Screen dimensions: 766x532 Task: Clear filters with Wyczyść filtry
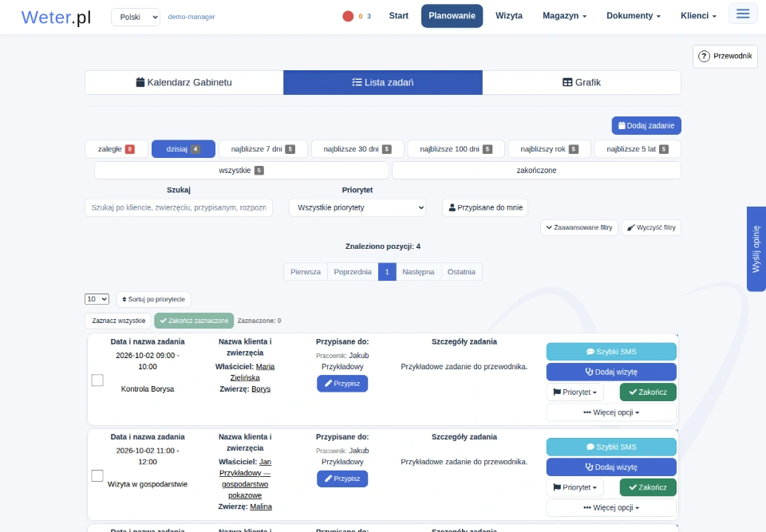tap(651, 227)
